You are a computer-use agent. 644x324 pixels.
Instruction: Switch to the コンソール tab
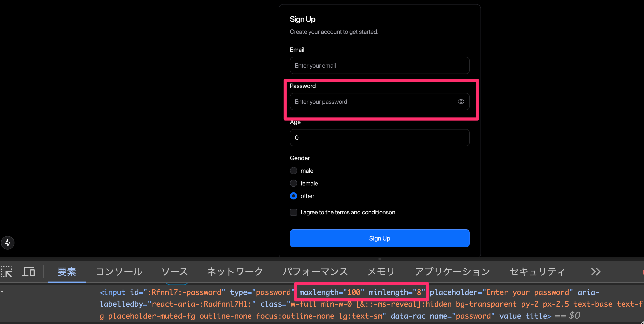click(119, 271)
